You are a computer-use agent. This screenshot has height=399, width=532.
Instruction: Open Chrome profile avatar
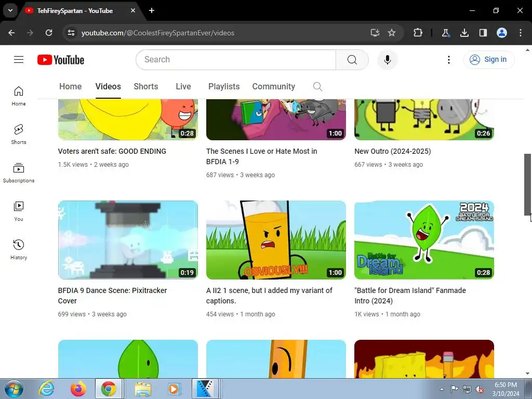pyautogui.click(x=502, y=33)
